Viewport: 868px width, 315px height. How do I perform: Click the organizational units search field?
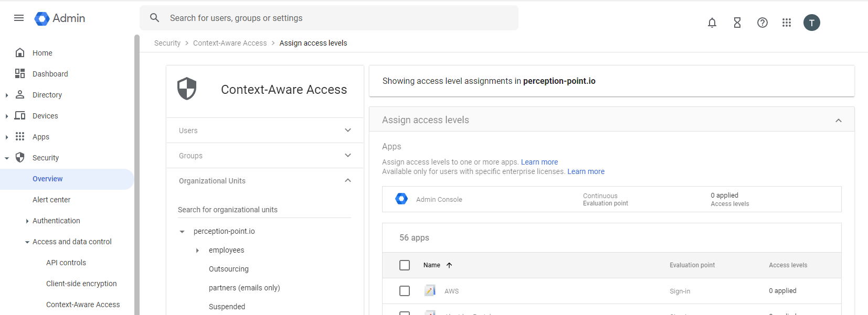pyautogui.click(x=264, y=210)
